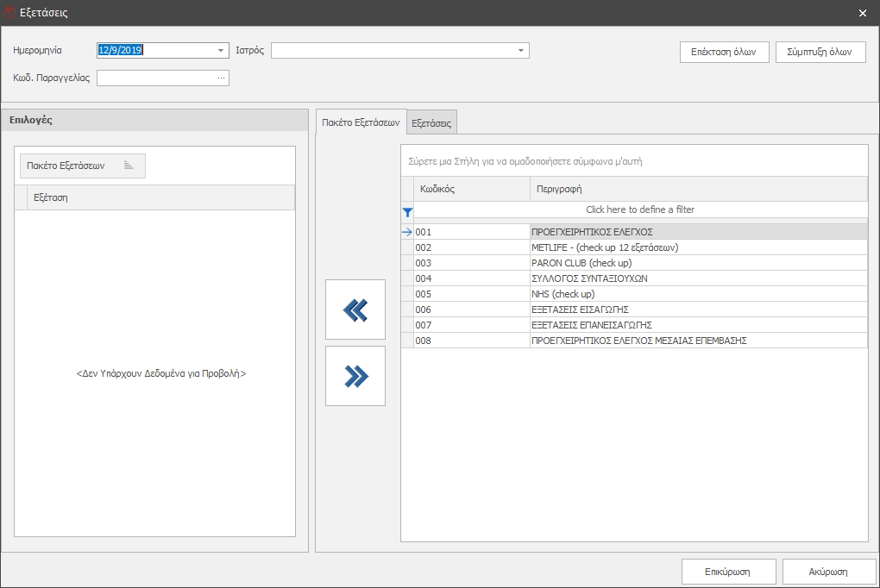Confirm with the Επικύρωση button
The height and width of the screenshot is (588, 880).
(726, 572)
